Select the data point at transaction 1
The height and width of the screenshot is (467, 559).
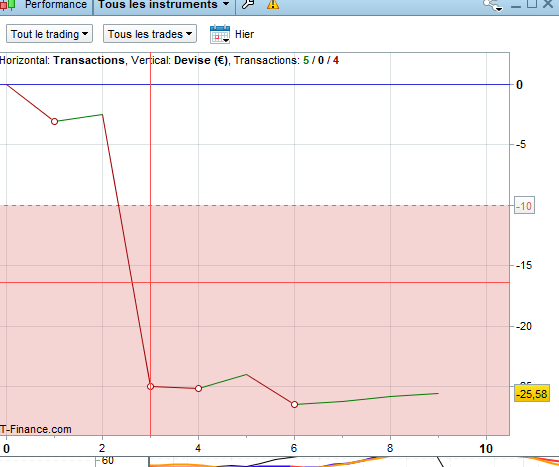[x=55, y=122]
